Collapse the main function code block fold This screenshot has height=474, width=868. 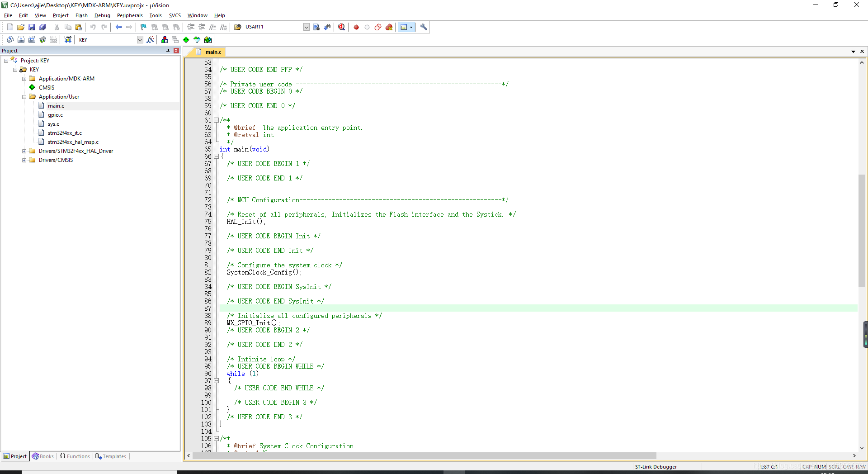coord(216,156)
